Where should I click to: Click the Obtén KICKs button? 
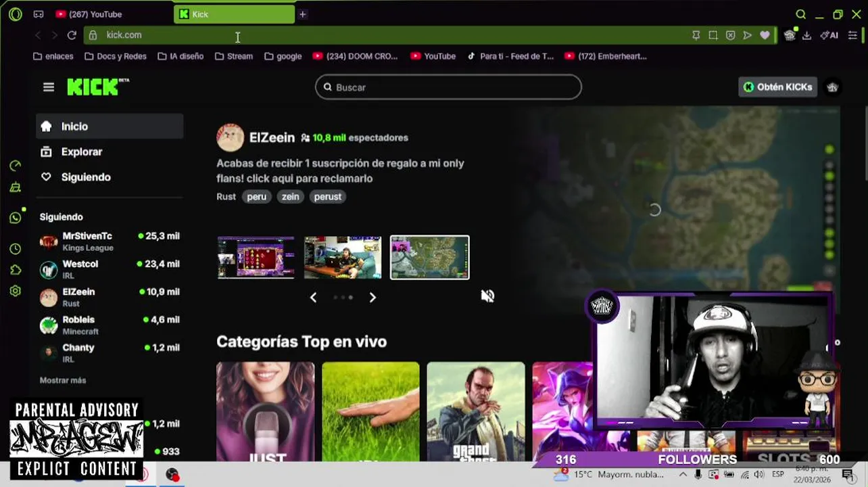point(778,87)
